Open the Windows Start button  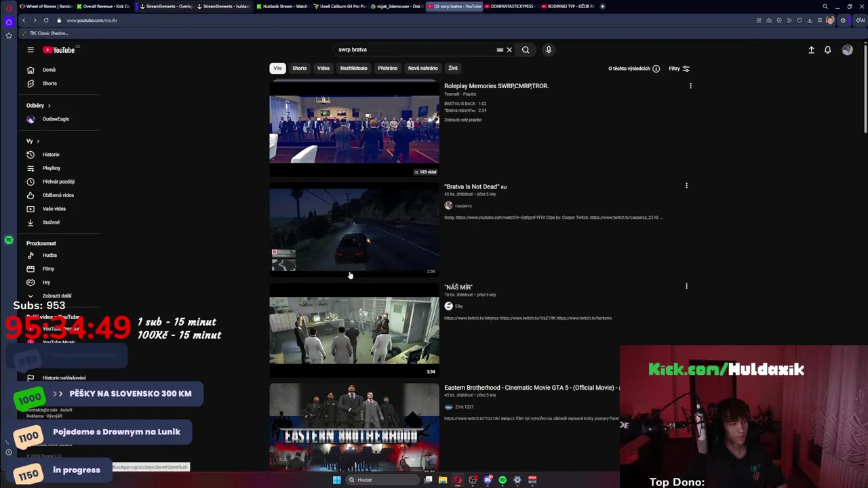pos(336,480)
